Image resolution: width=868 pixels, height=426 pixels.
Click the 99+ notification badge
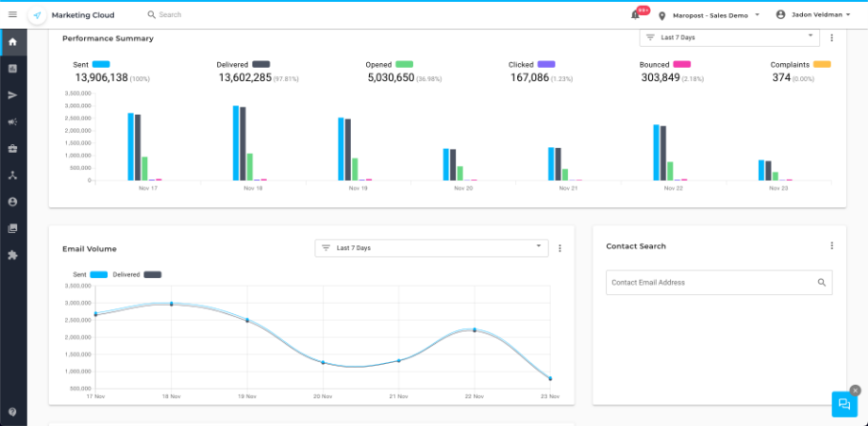(642, 11)
